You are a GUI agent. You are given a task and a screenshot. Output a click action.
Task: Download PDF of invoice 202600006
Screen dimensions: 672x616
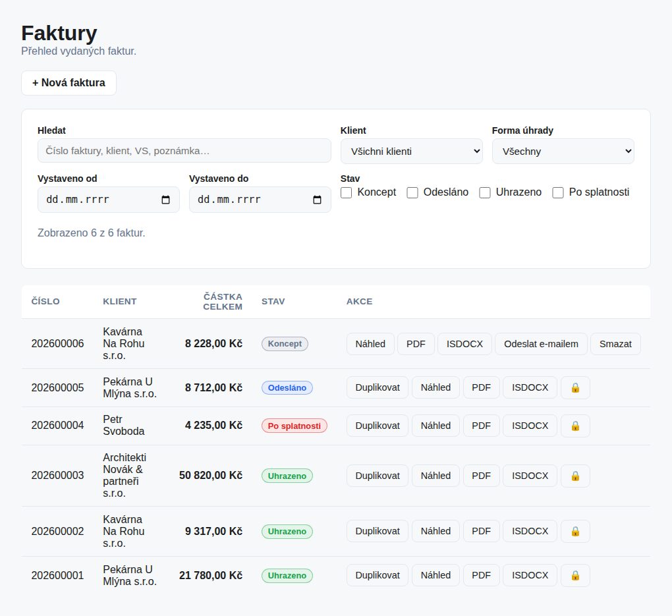point(416,344)
